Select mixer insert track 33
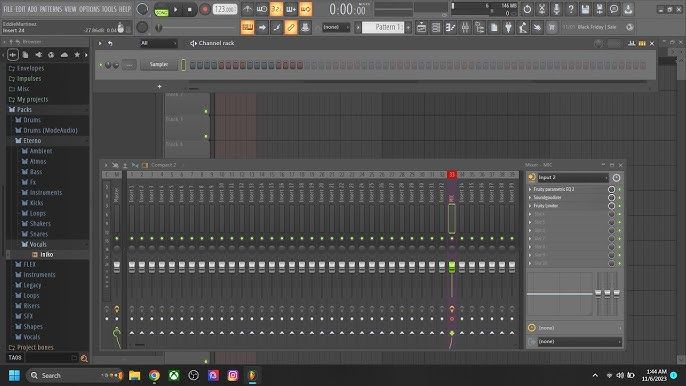686x386 pixels. point(452,175)
